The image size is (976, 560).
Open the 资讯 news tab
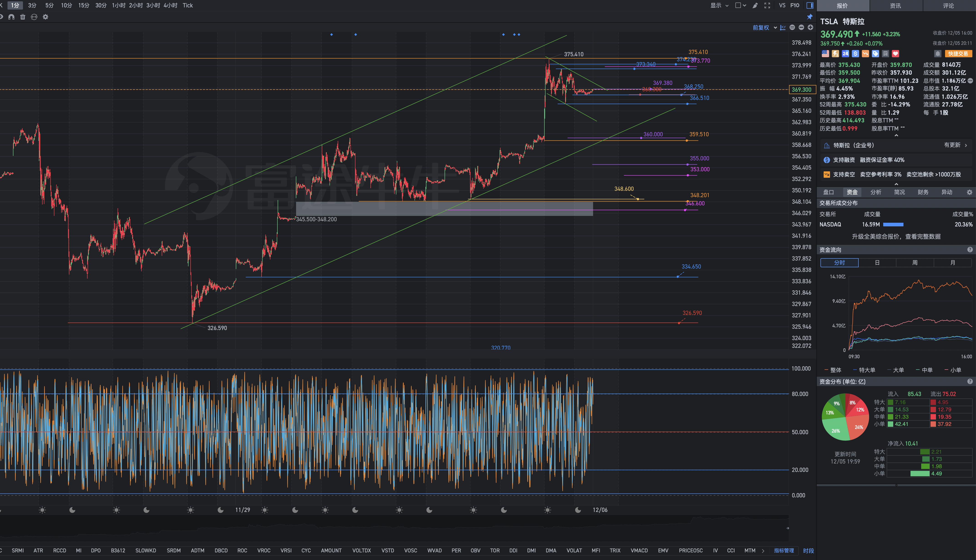click(896, 6)
